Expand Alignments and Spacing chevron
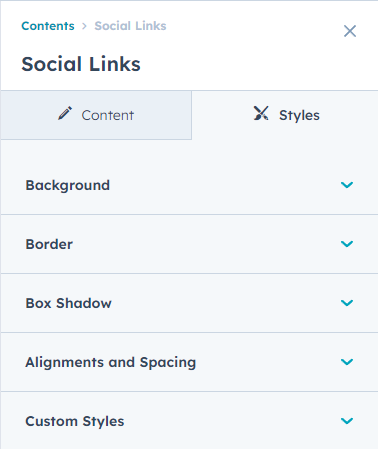 (x=347, y=362)
